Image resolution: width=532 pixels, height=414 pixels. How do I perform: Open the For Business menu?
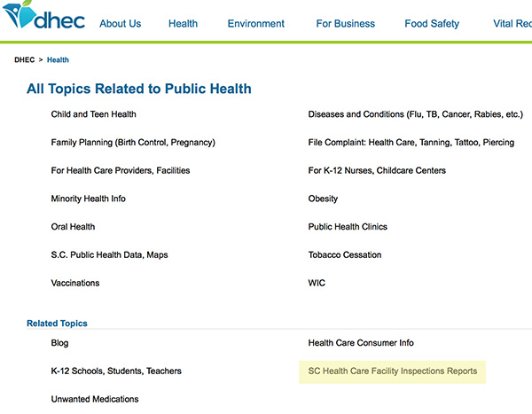tap(345, 24)
